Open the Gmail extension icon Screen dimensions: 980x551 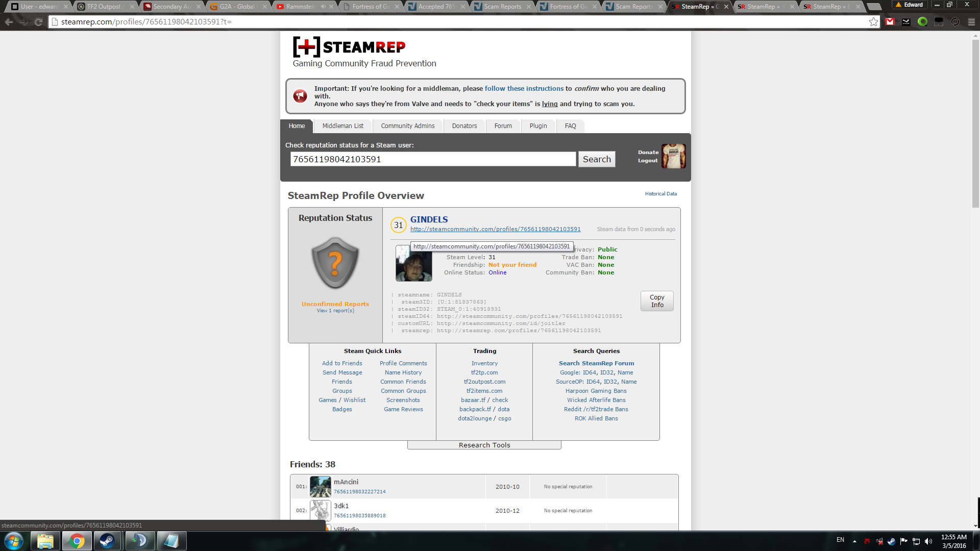pos(890,22)
